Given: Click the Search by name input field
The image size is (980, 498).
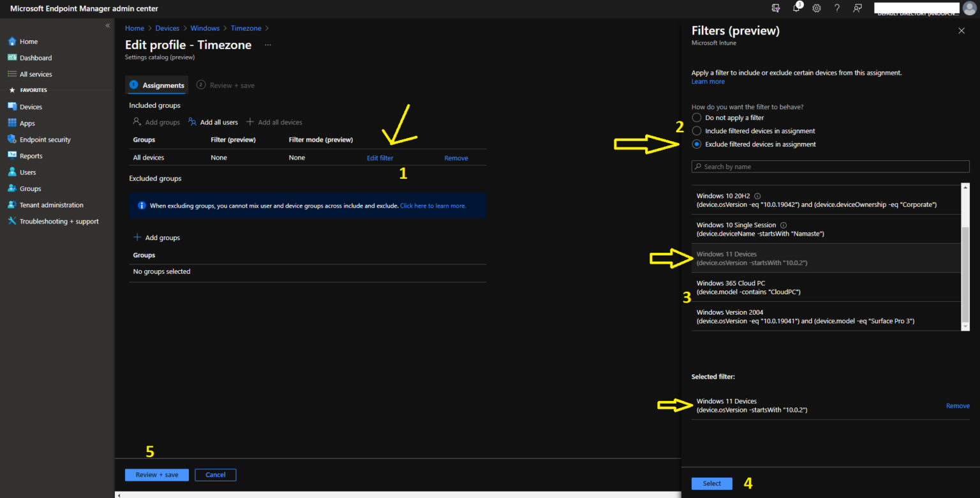Looking at the screenshot, I should [829, 166].
